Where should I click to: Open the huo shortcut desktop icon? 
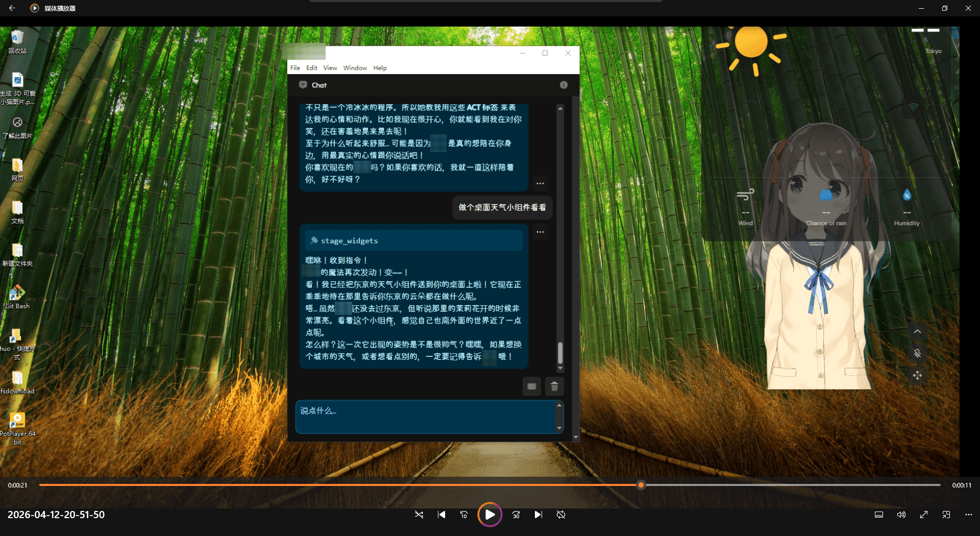(x=17, y=344)
